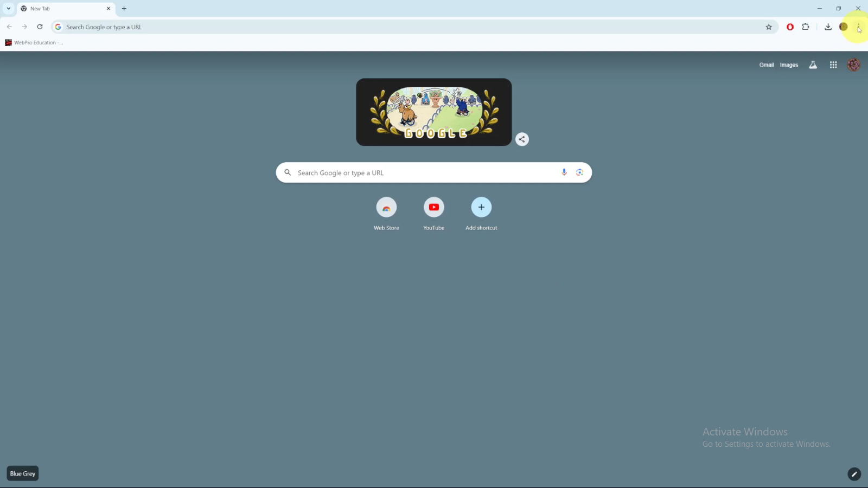The height and width of the screenshot is (488, 868).
Task: Open Chrome three-dot menu
Action: [858, 27]
